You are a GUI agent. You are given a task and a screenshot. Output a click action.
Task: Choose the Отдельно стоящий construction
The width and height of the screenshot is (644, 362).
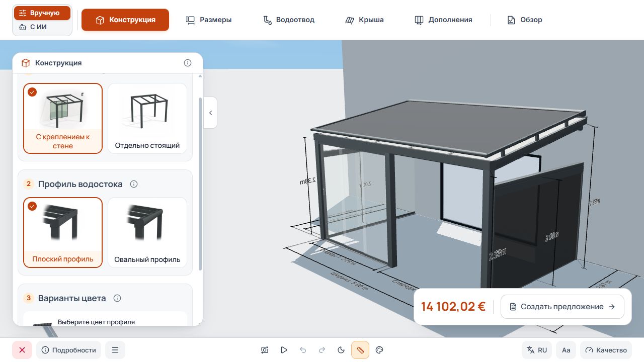(x=147, y=118)
